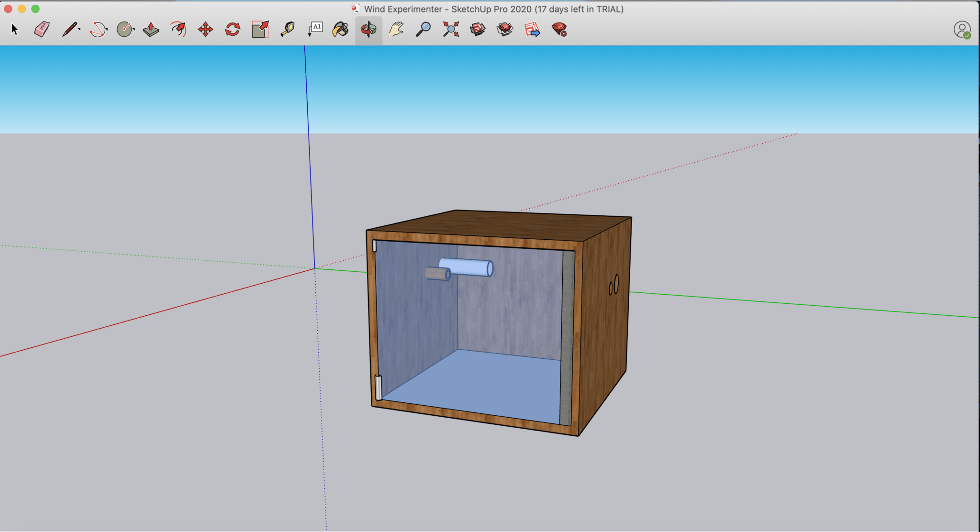Click the round holes on box side
Viewport: 980px width, 532px height.
click(614, 285)
